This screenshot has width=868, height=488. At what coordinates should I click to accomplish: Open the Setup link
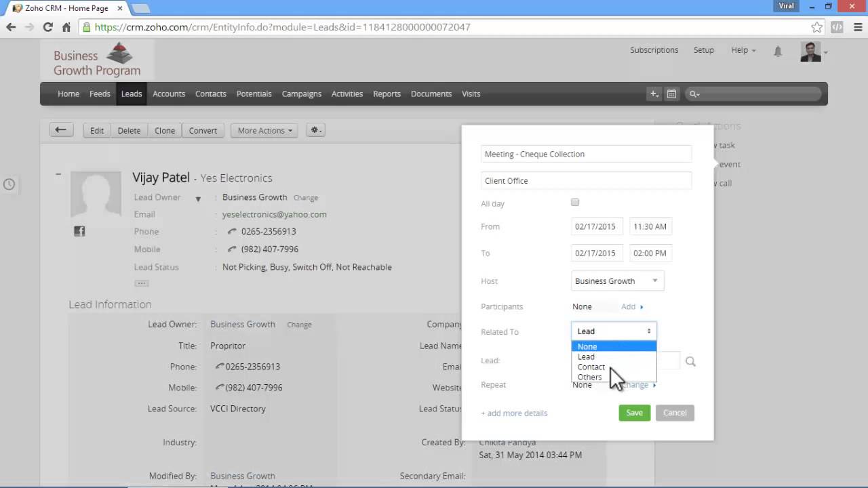click(x=704, y=50)
